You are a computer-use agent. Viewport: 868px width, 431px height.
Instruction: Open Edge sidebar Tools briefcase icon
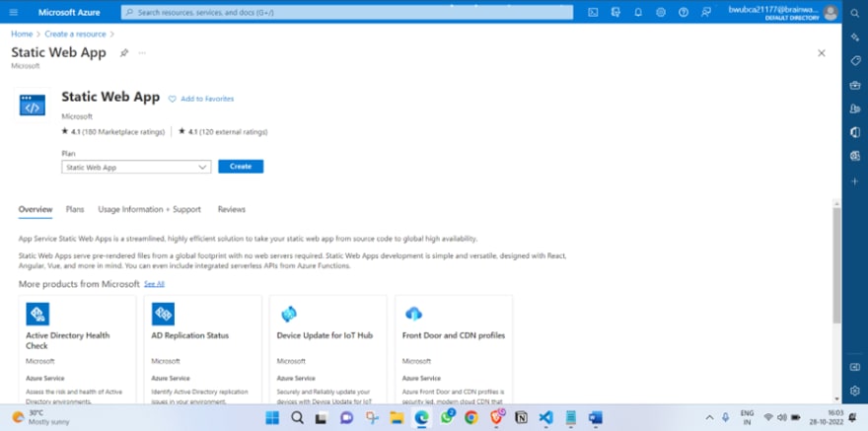pyautogui.click(x=855, y=85)
